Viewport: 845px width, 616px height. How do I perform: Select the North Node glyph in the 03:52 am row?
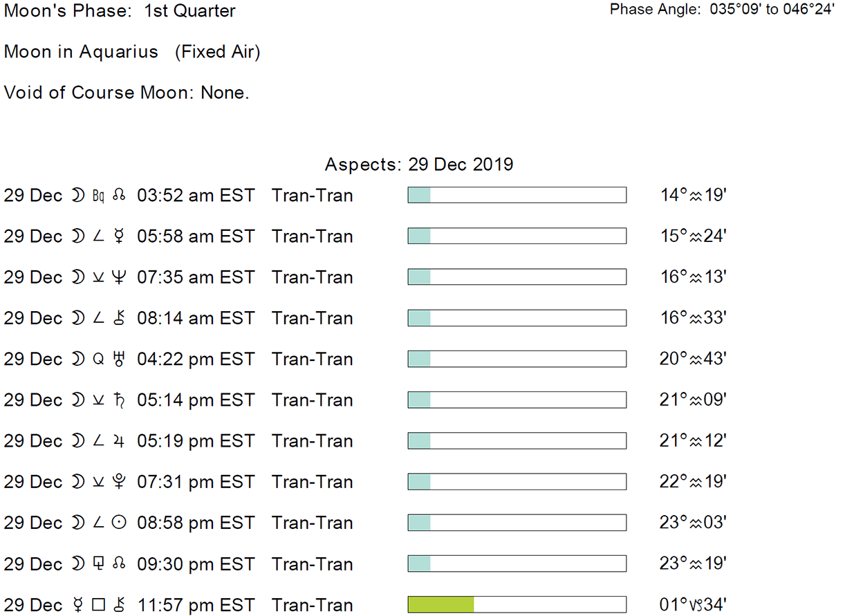[x=119, y=196]
